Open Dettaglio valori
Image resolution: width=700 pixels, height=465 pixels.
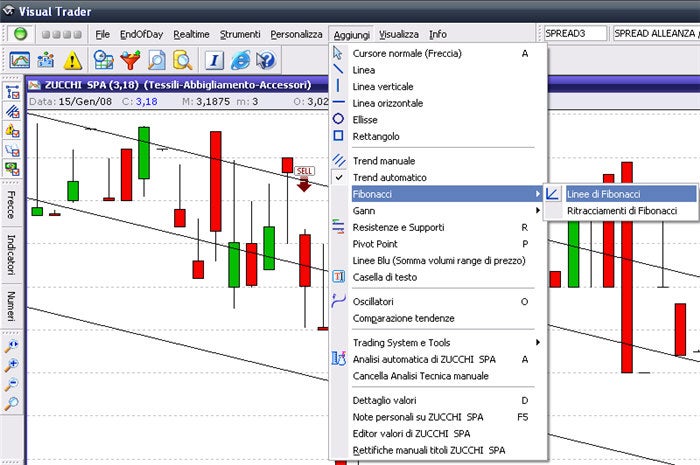coord(438,400)
